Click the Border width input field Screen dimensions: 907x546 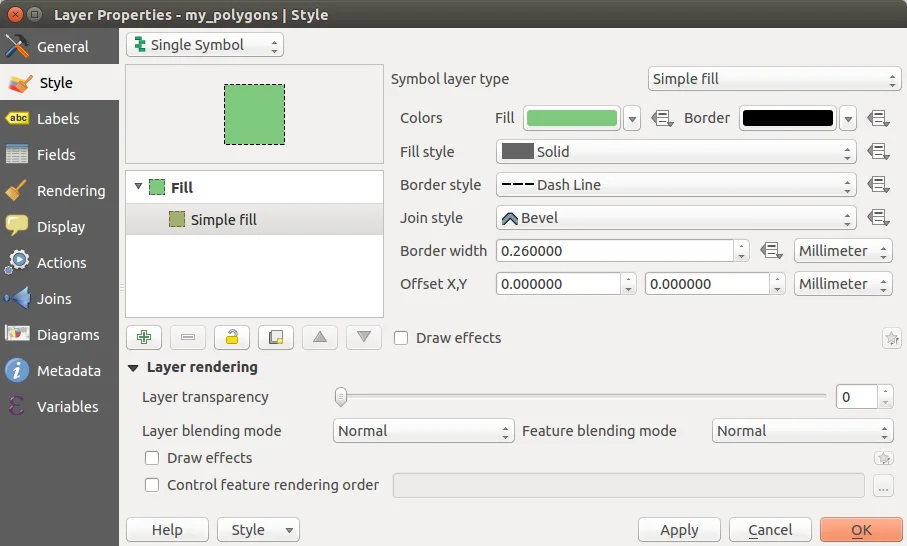click(615, 251)
